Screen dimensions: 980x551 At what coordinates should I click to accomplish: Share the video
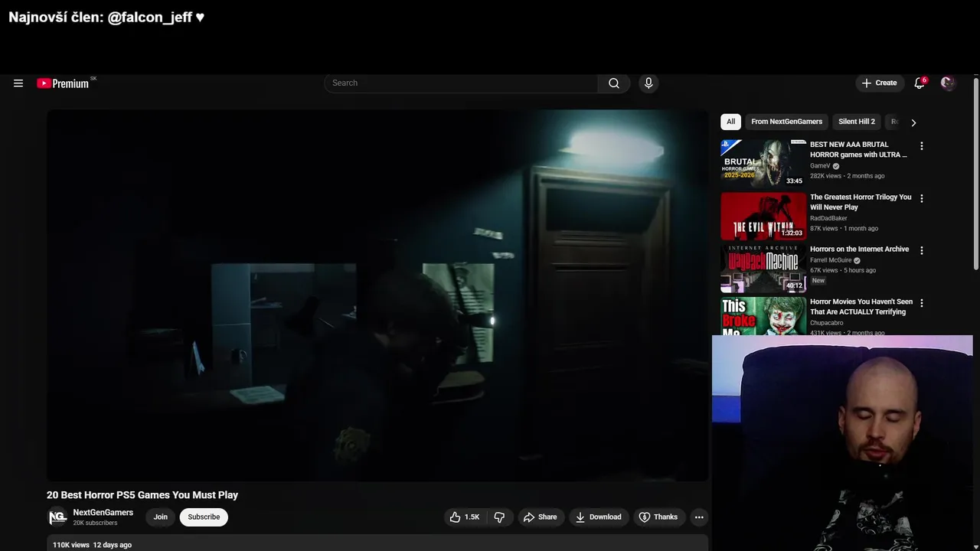click(540, 517)
